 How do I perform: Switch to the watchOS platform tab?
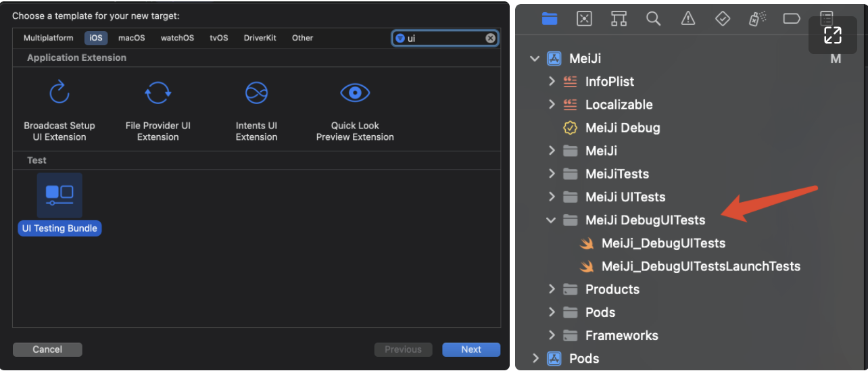177,38
